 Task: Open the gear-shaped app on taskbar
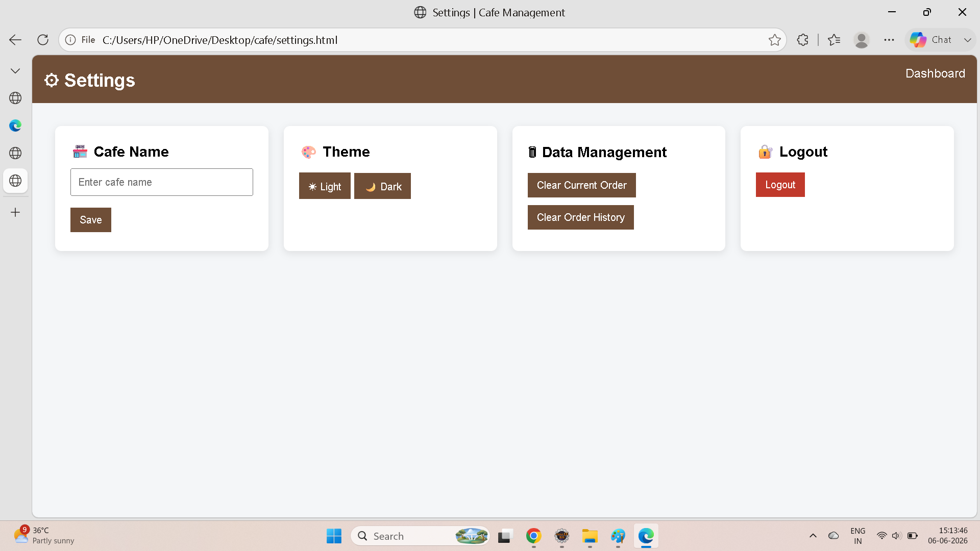[x=561, y=536]
